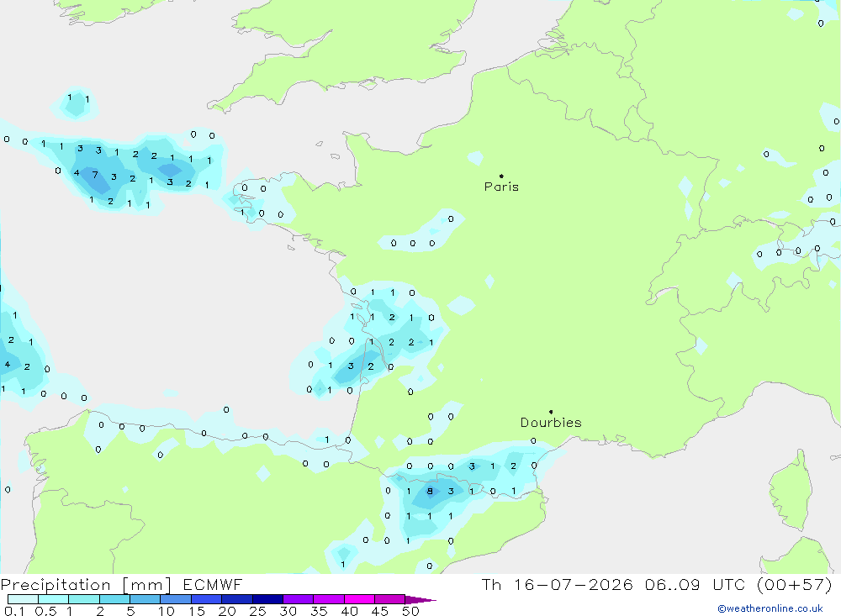
Task: Click the Paris city label
Action: (x=501, y=187)
